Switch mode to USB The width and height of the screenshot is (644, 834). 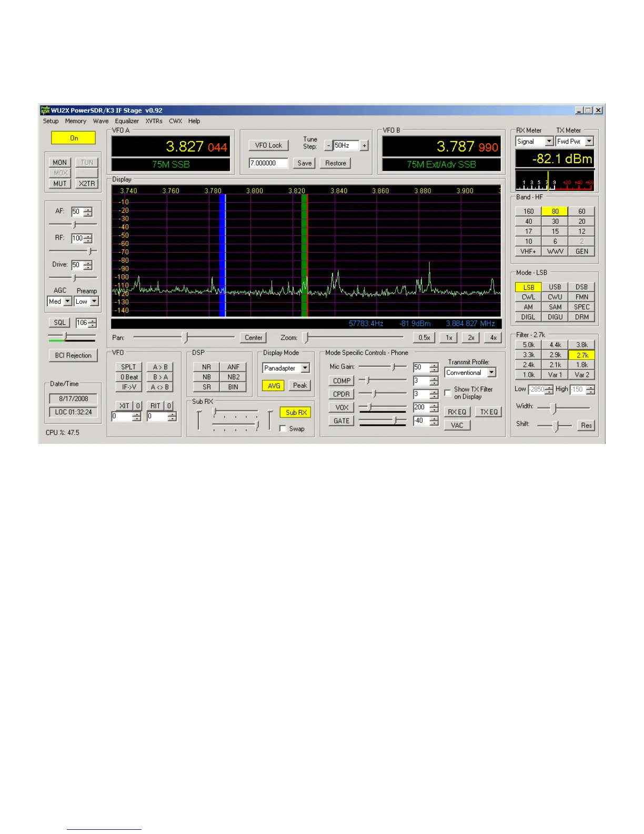[x=555, y=287]
